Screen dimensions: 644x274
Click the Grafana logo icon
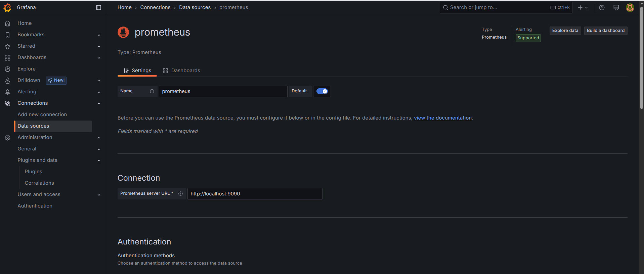pyautogui.click(x=7, y=7)
